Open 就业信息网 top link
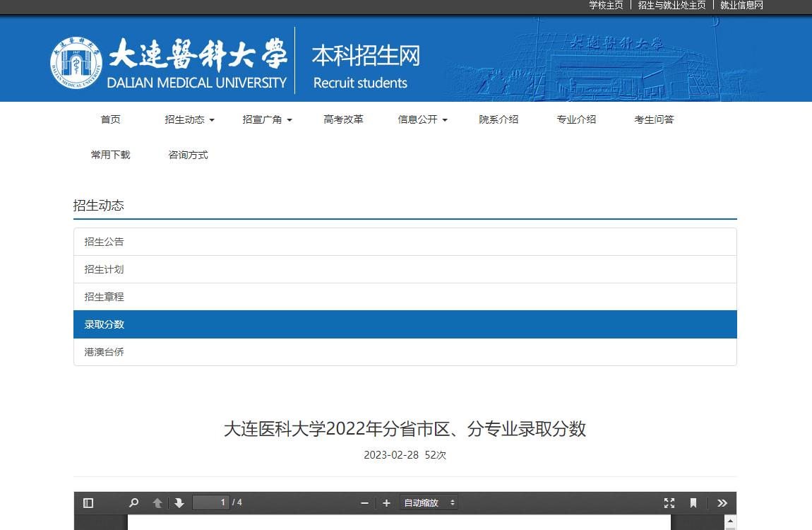 click(741, 5)
